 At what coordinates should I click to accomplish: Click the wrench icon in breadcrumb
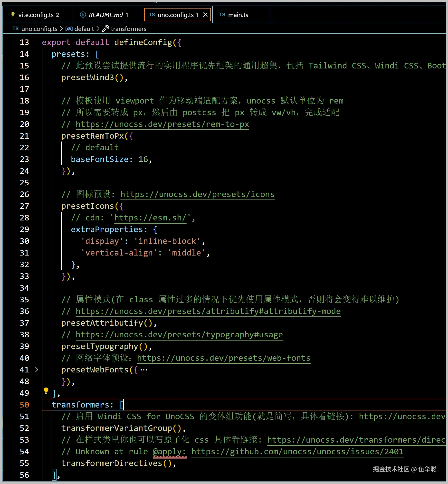(x=105, y=29)
